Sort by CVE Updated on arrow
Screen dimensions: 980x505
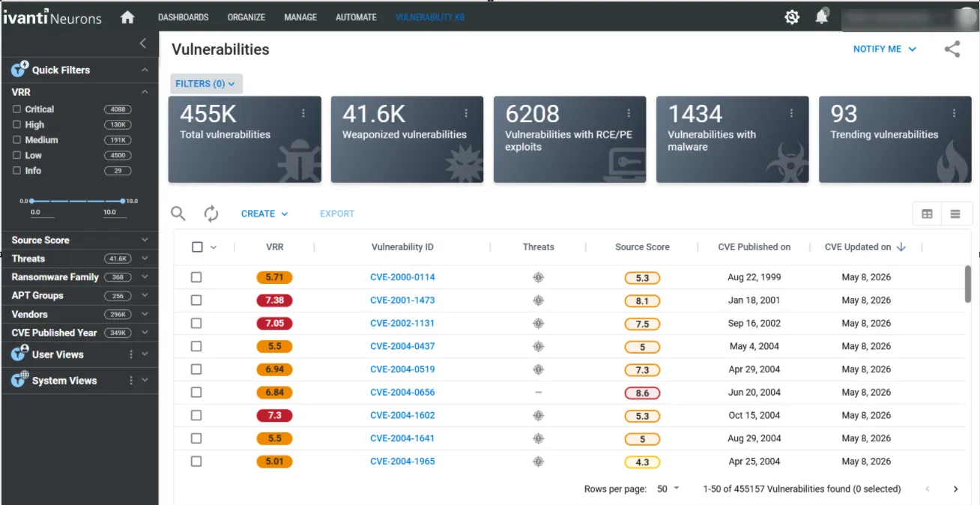click(x=901, y=247)
